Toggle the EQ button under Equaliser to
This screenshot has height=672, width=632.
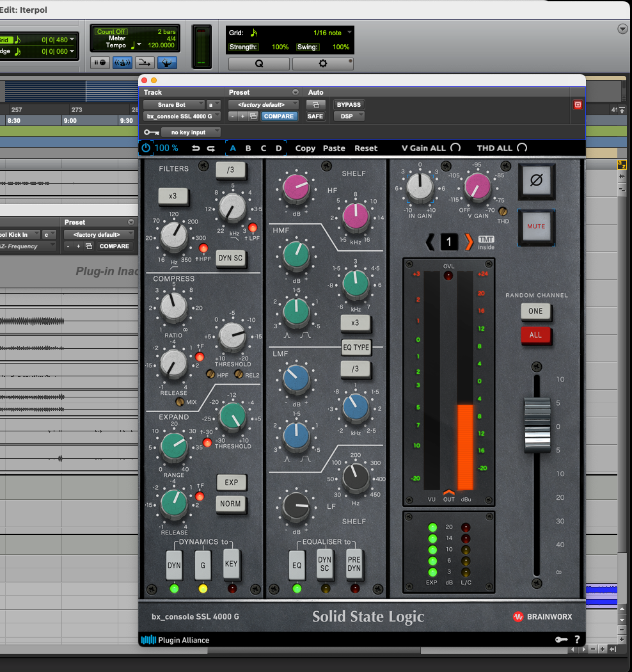point(297,566)
